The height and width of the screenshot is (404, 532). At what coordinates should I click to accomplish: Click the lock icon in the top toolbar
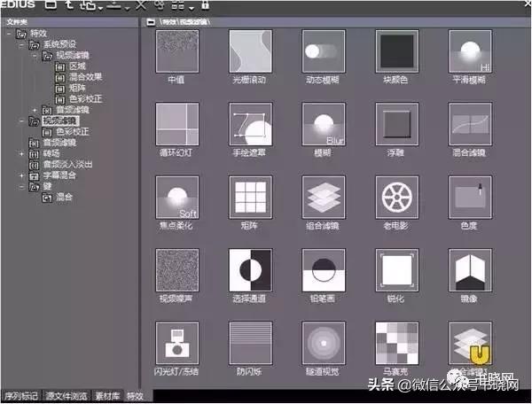tap(206, 6)
